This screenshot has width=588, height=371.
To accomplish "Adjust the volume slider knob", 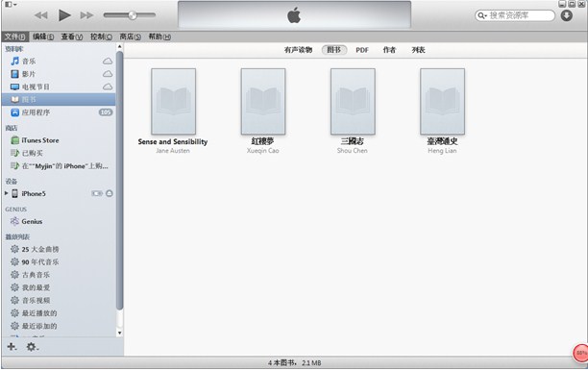I will pos(133,15).
